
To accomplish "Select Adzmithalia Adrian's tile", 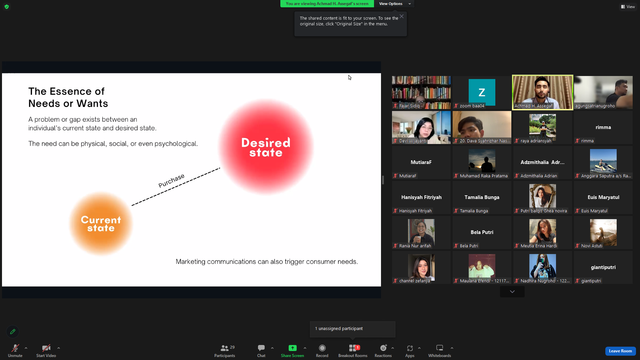I will pyautogui.click(x=542, y=162).
